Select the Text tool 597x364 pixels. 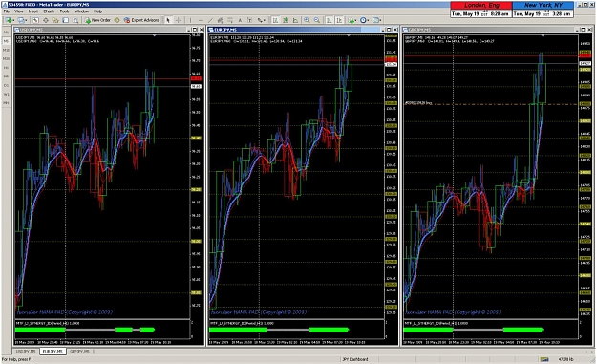point(240,20)
